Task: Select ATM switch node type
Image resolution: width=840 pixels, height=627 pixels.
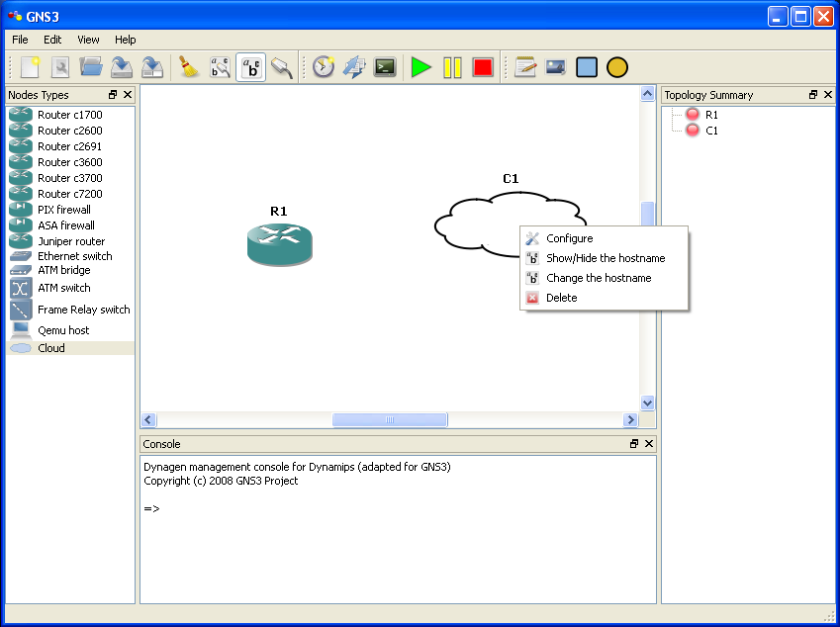Action: pos(70,288)
